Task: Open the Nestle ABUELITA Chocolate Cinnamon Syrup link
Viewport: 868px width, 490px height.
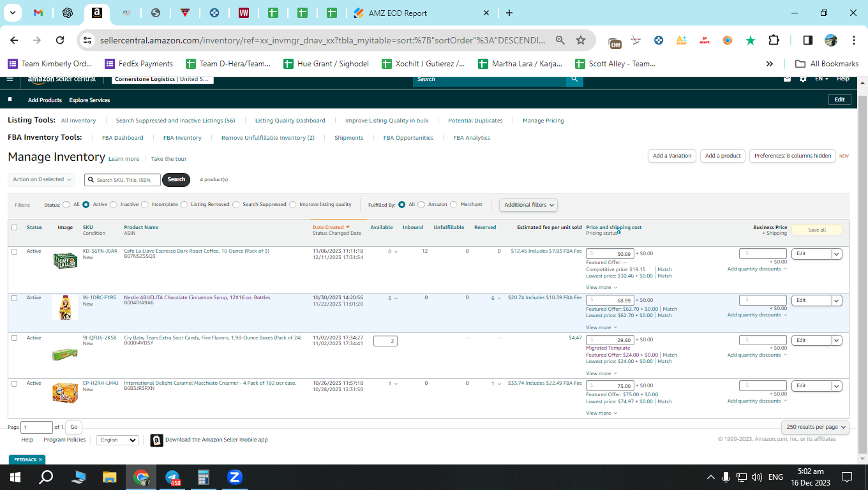Action: 197,297
